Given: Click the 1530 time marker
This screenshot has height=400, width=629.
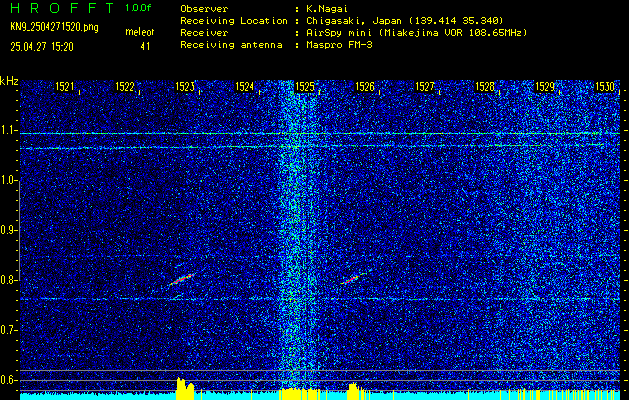Looking at the screenshot, I should click(x=605, y=87).
